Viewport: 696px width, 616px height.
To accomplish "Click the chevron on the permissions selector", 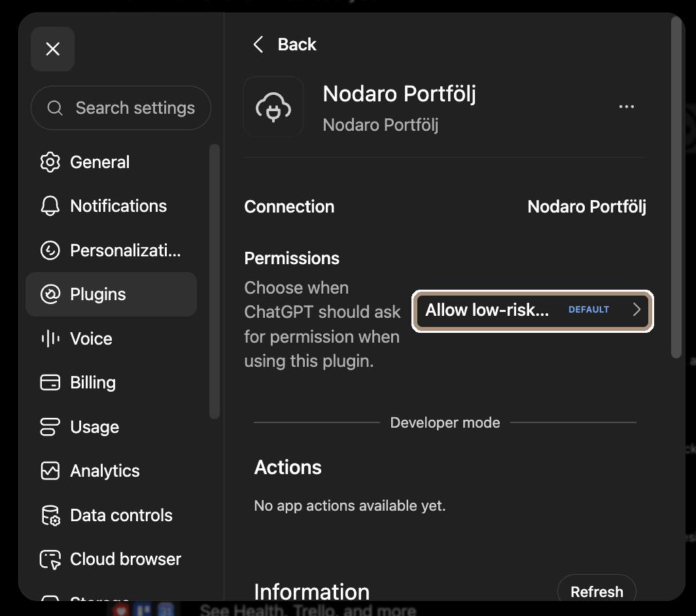I will 636,310.
